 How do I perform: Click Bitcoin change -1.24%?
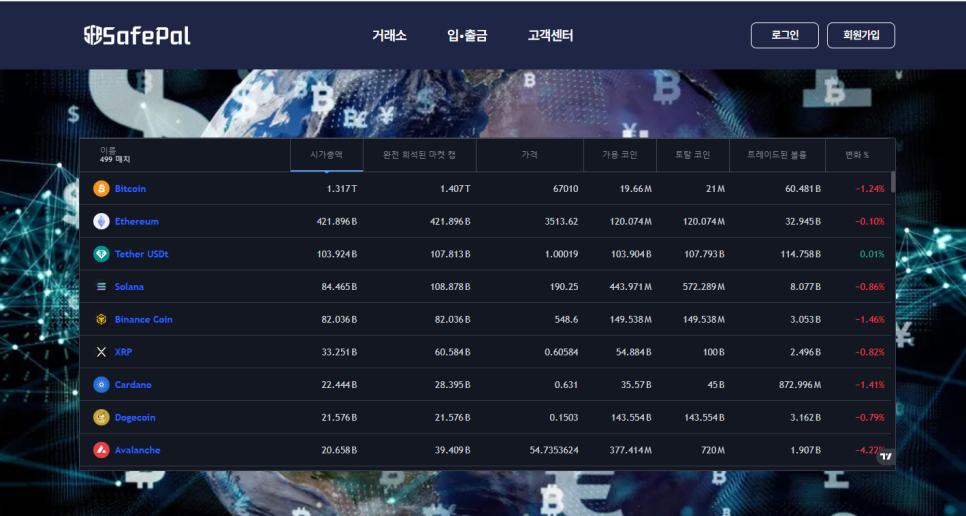point(870,188)
